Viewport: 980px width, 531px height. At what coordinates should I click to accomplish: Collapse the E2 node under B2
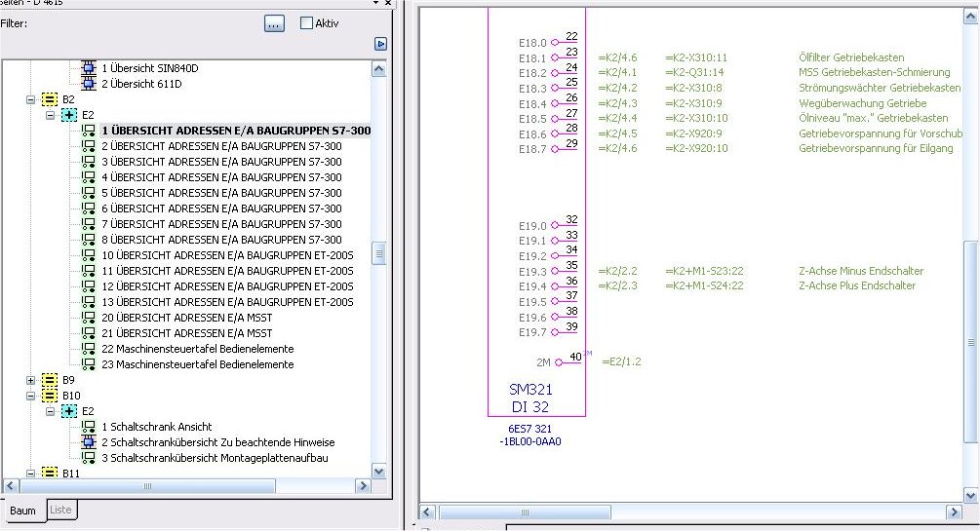coord(50,115)
